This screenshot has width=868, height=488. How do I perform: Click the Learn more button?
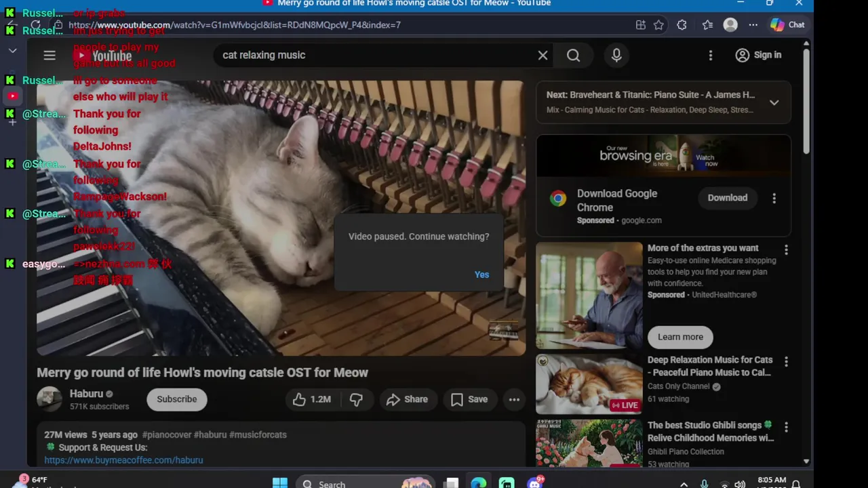point(680,337)
